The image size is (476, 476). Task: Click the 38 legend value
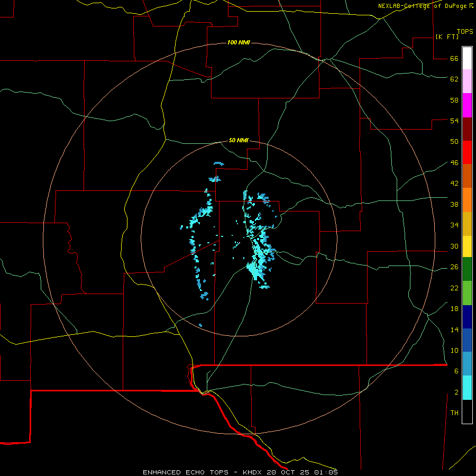[454, 204]
